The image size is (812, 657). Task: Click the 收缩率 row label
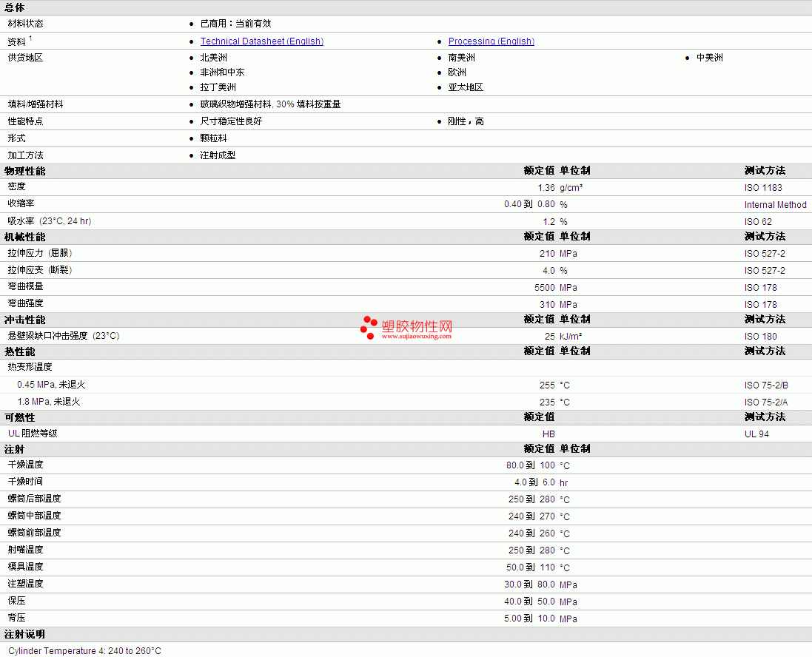pos(21,203)
